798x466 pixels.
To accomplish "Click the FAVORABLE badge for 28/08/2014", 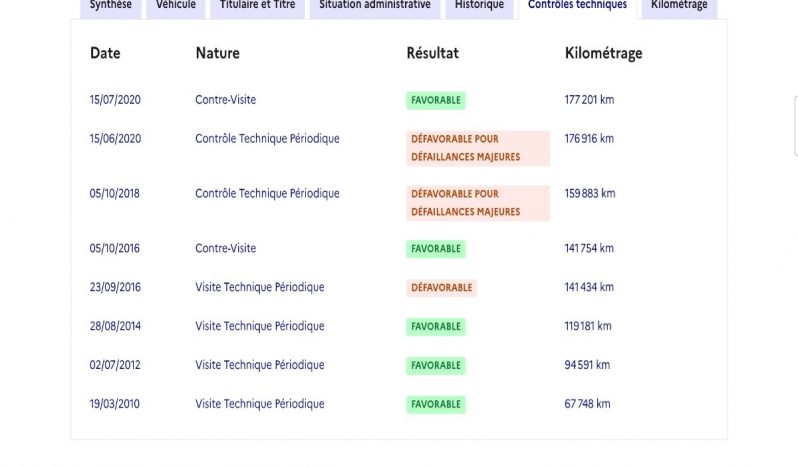I will click(x=436, y=327).
